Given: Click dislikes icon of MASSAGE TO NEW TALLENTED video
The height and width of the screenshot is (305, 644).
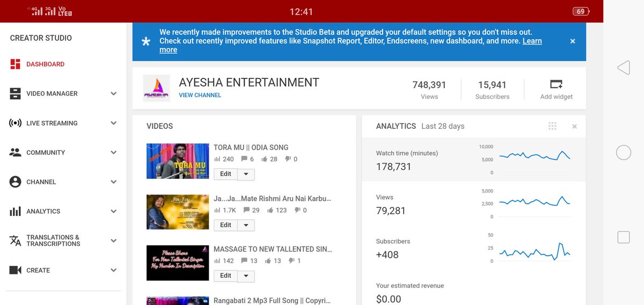Looking at the screenshot, I should (291, 260).
